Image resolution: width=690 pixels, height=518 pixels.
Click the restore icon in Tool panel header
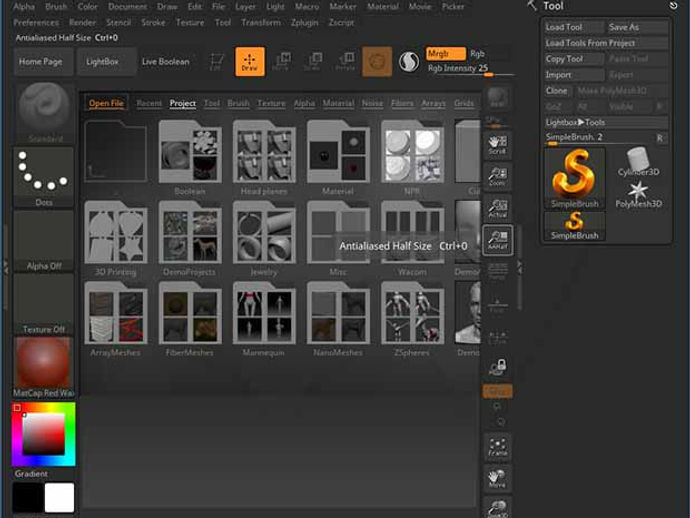[x=673, y=6]
